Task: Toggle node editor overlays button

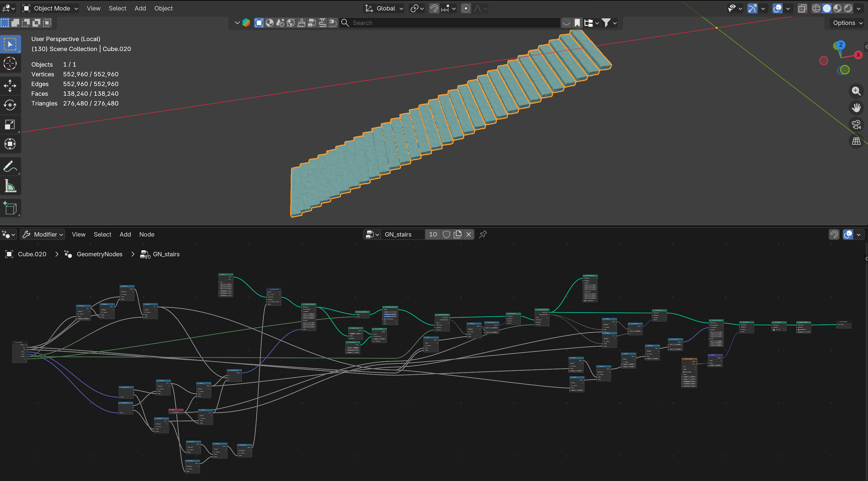Action: click(848, 235)
